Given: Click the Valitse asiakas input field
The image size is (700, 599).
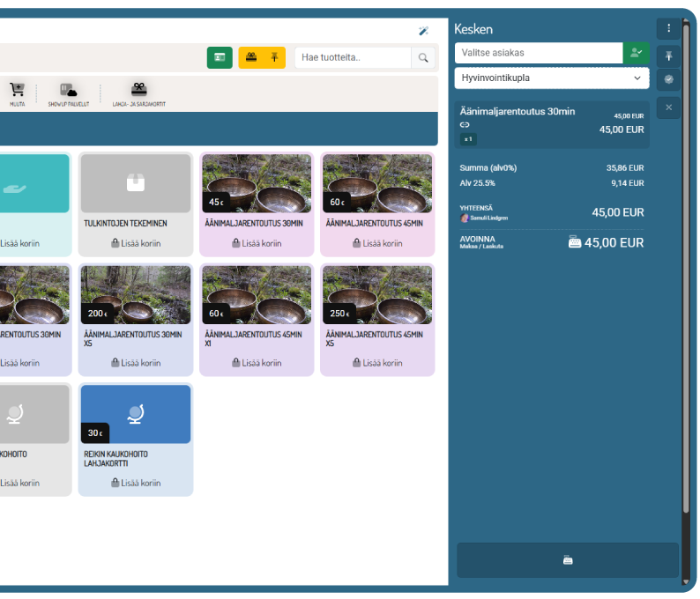Looking at the screenshot, I should [538, 53].
